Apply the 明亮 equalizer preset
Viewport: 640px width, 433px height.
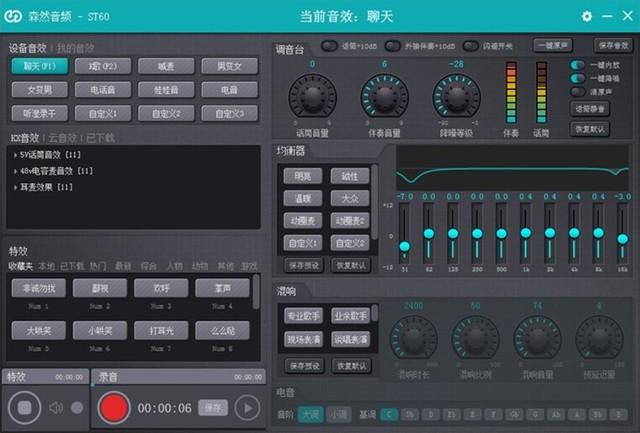click(x=303, y=176)
